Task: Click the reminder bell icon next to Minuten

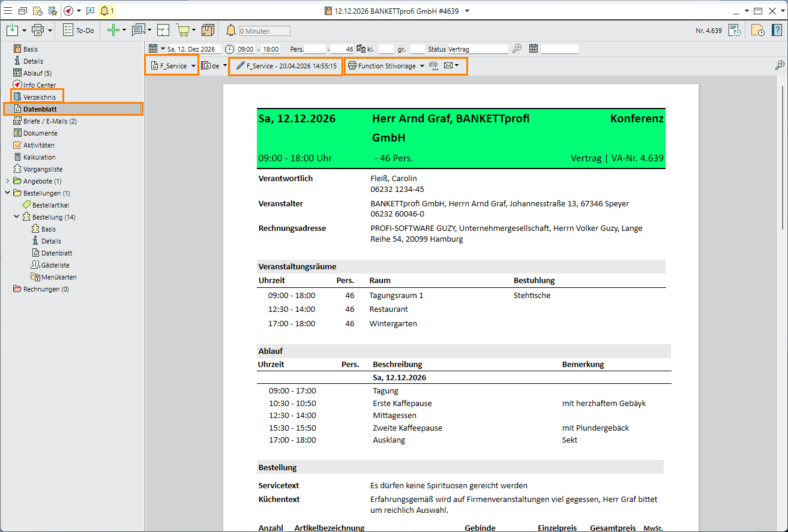Action: point(231,30)
